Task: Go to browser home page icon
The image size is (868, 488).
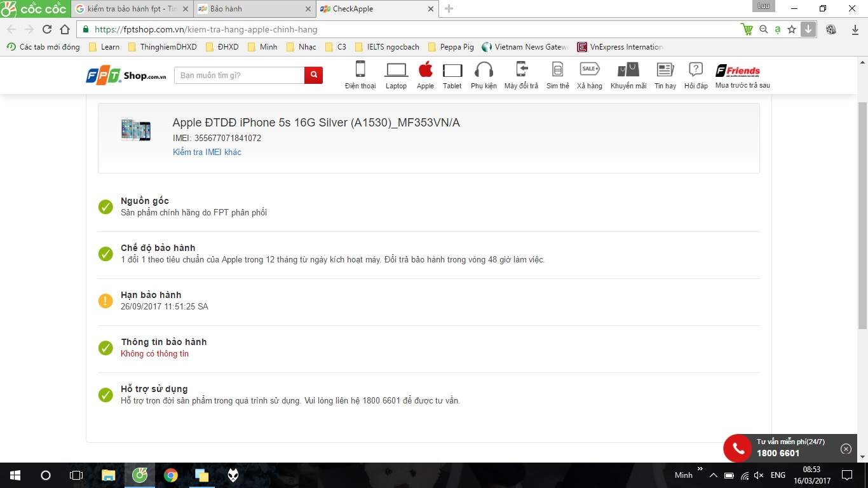Action: tap(65, 29)
